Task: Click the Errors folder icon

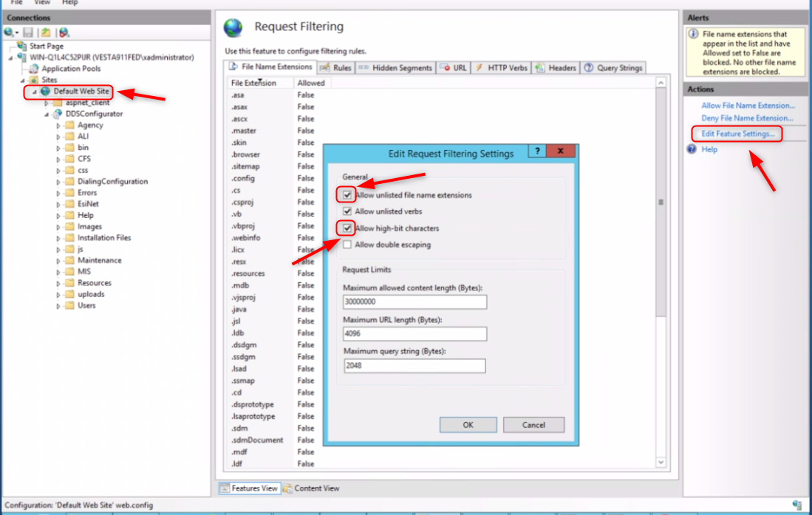Action: pyautogui.click(x=69, y=193)
